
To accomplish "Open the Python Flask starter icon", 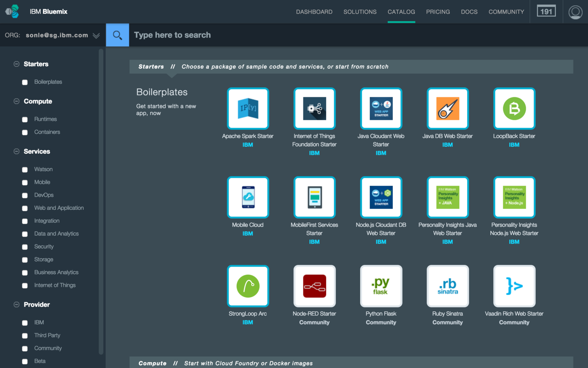I will 381,286.
